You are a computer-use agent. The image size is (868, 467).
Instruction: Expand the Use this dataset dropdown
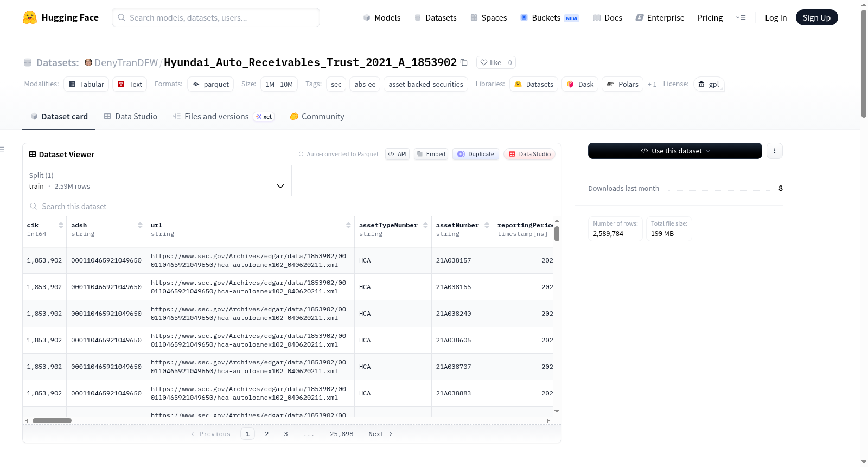(675, 151)
